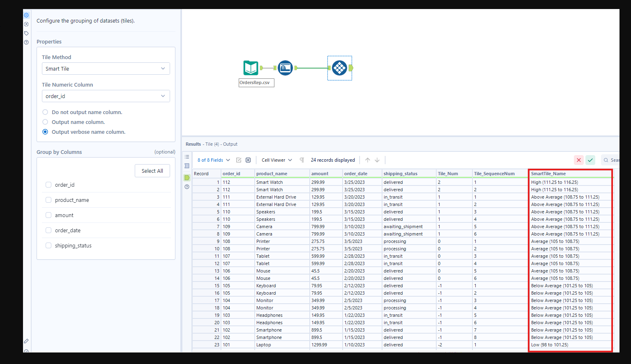Select the Tile tool on the canvas
This screenshot has height=364, width=631.
click(339, 68)
